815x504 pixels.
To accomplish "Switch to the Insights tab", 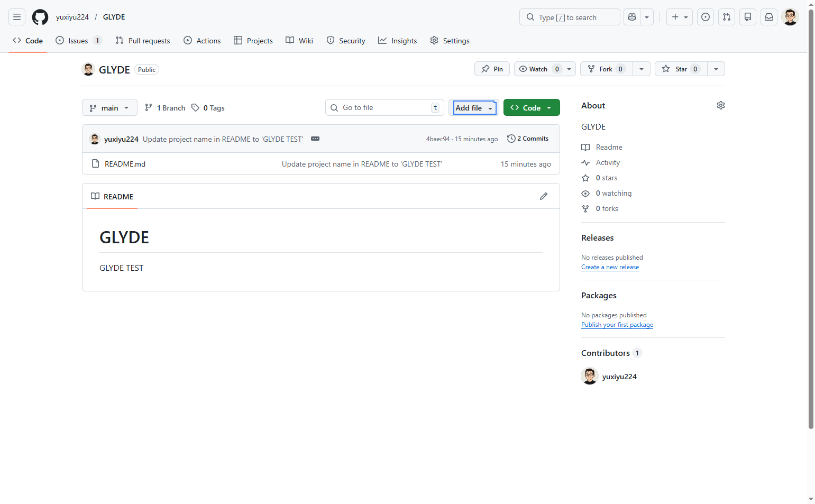I will pyautogui.click(x=398, y=41).
